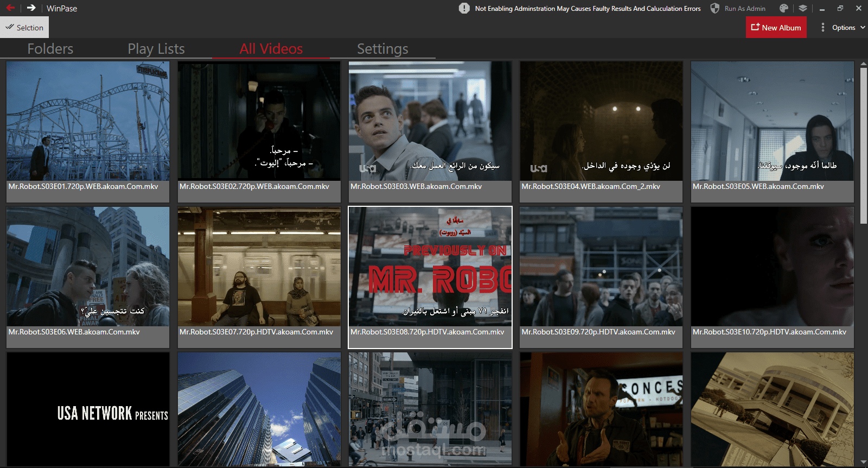The width and height of the screenshot is (868, 468).
Task: Click filename Mr.Robot.S03E05.WEB.akoam.Com.mkv
Action: pyautogui.click(x=758, y=186)
